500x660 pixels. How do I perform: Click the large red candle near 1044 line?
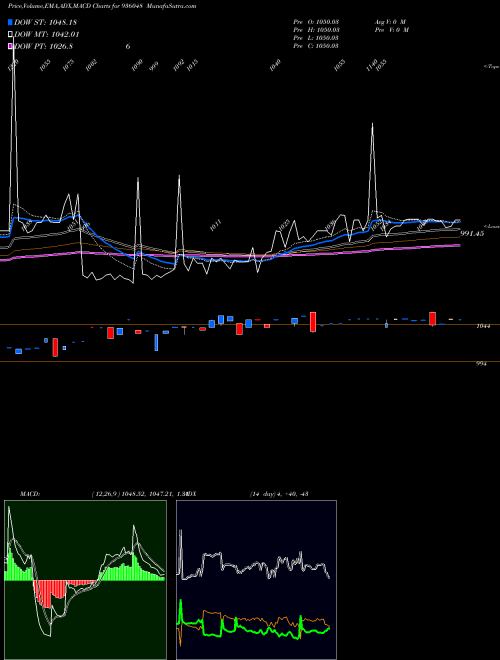313,322
